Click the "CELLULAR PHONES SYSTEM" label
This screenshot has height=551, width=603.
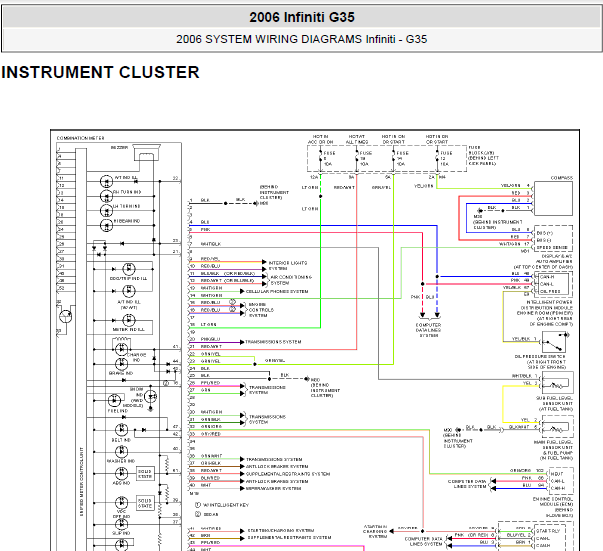tap(277, 291)
